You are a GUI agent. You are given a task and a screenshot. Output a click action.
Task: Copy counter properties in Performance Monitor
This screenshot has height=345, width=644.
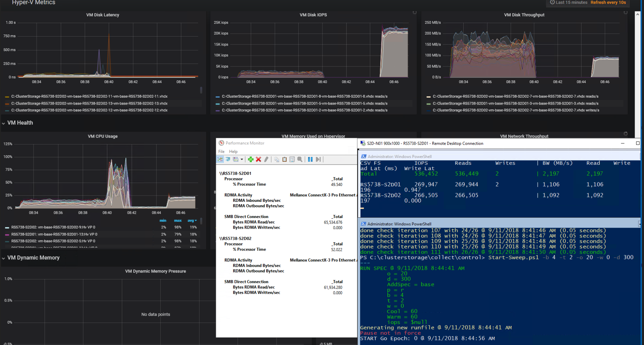pyautogui.click(x=277, y=159)
